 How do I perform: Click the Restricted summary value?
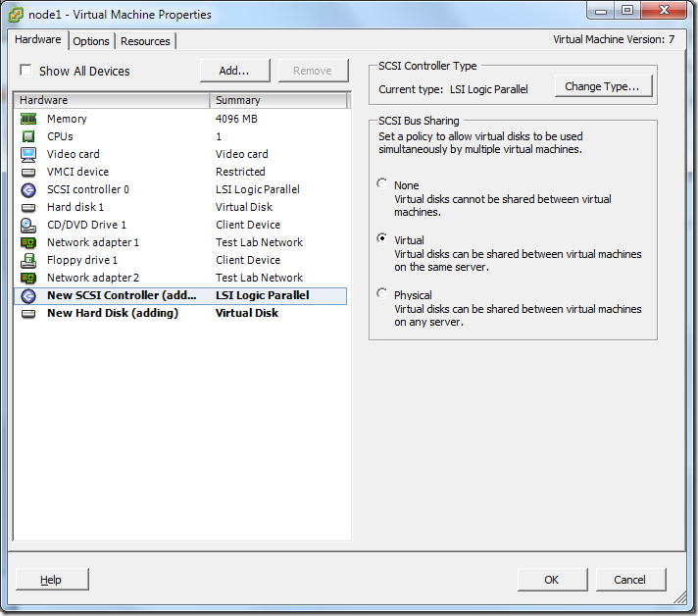pos(240,172)
